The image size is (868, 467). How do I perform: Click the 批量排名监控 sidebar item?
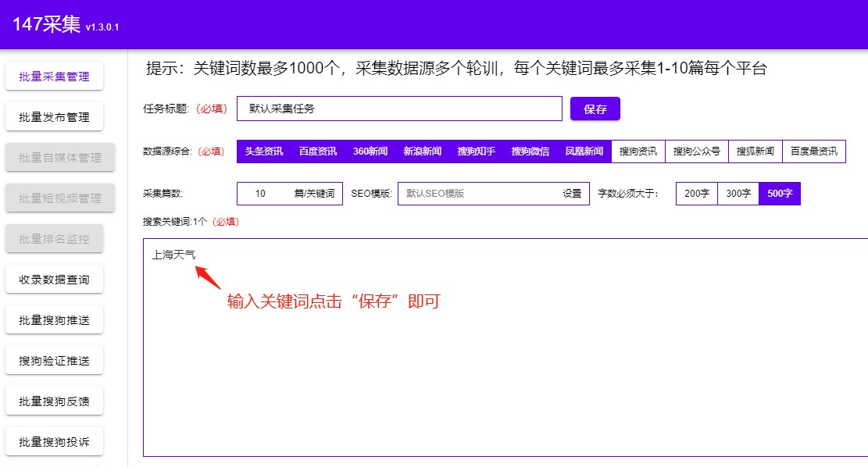coord(54,238)
